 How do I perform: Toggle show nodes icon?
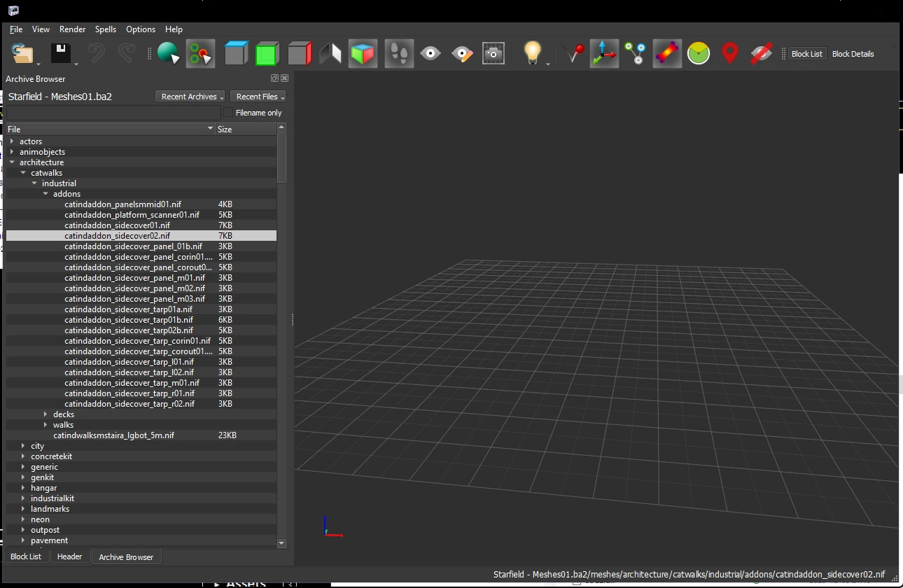coord(636,53)
